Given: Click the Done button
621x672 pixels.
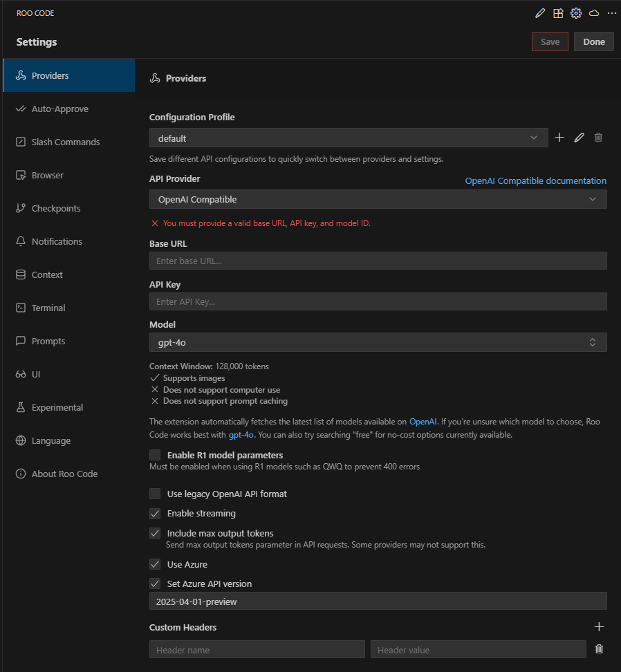Looking at the screenshot, I should click(x=593, y=41).
